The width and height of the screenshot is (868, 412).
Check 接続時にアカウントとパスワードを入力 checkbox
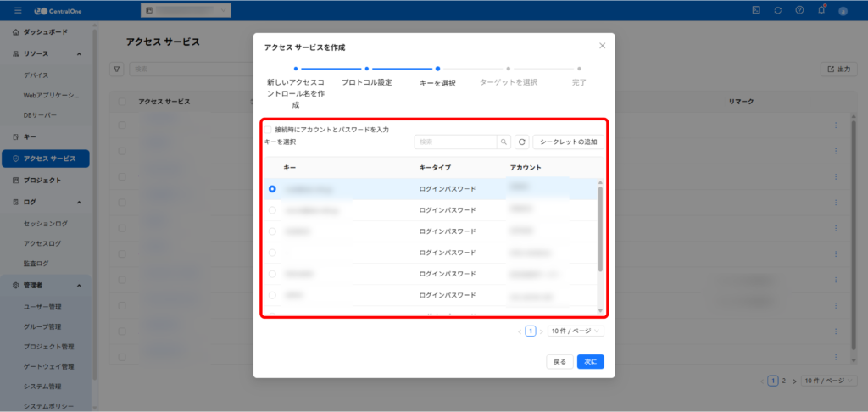[268, 130]
